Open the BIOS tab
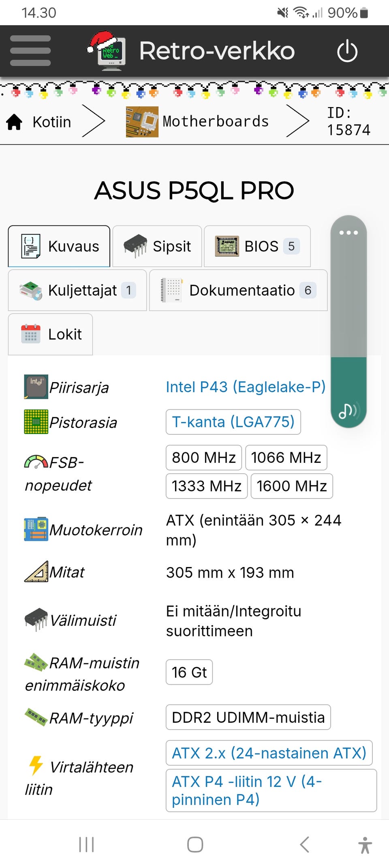The image size is (389, 868). pos(257,246)
